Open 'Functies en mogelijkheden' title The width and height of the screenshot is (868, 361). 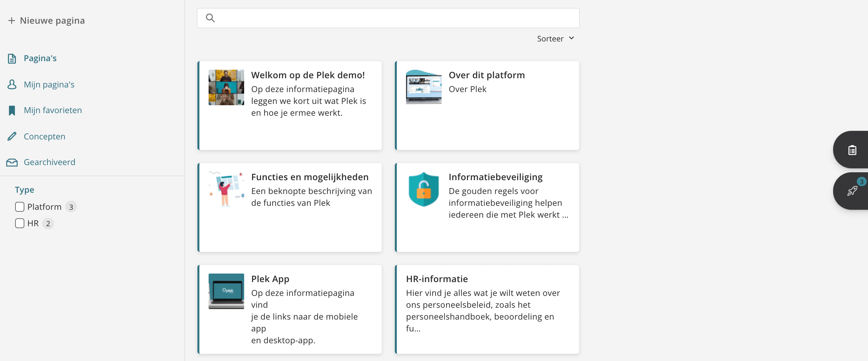[310, 177]
